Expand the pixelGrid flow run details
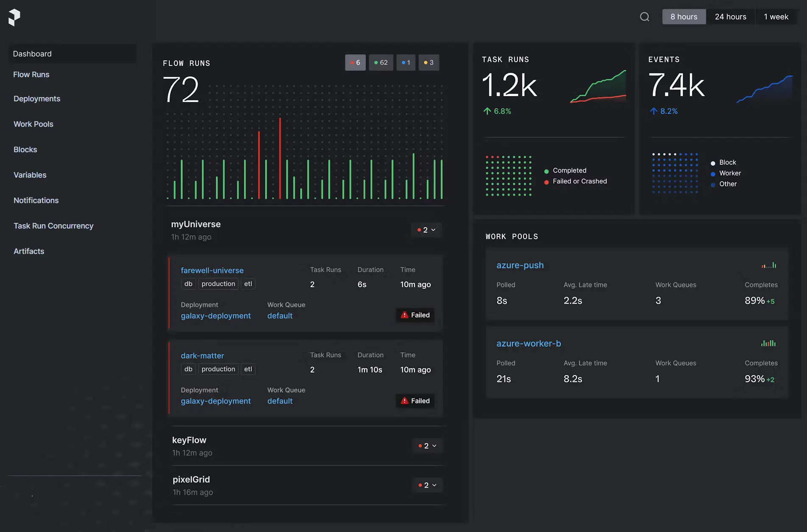The height and width of the screenshot is (532, 807). (427, 485)
